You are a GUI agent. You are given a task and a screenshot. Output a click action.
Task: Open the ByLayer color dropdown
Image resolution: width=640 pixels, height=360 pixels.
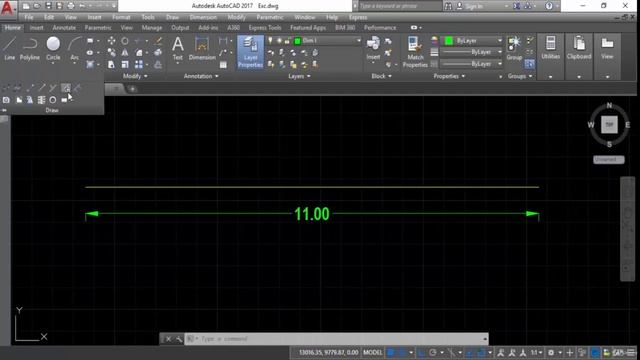pyautogui.click(x=500, y=40)
